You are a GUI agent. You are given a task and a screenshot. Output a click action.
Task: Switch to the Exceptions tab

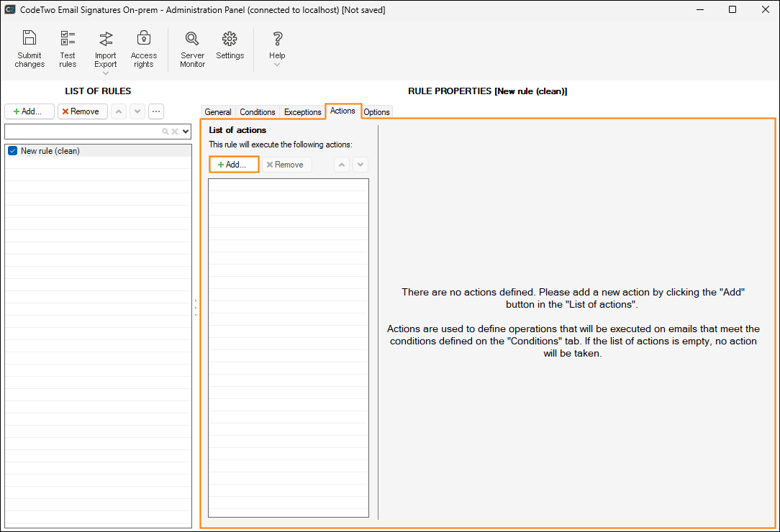pyautogui.click(x=302, y=112)
